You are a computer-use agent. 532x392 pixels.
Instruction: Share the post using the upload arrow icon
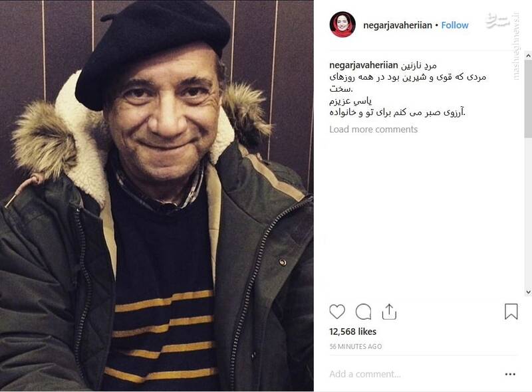pos(389,312)
